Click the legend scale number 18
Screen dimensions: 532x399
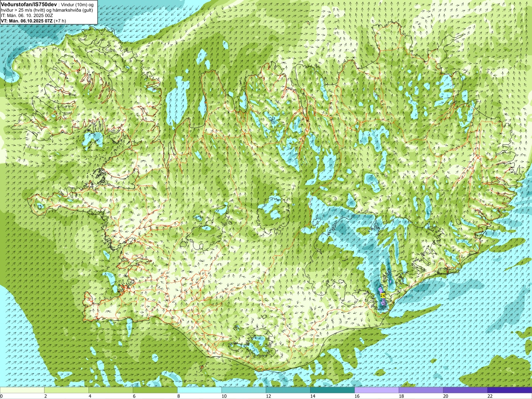pyautogui.click(x=401, y=396)
